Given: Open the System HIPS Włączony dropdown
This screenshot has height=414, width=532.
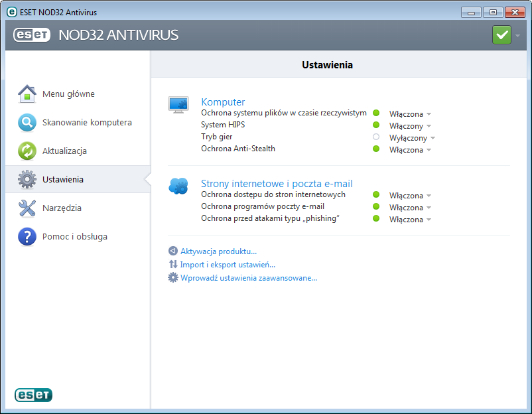Looking at the screenshot, I should (x=410, y=126).
